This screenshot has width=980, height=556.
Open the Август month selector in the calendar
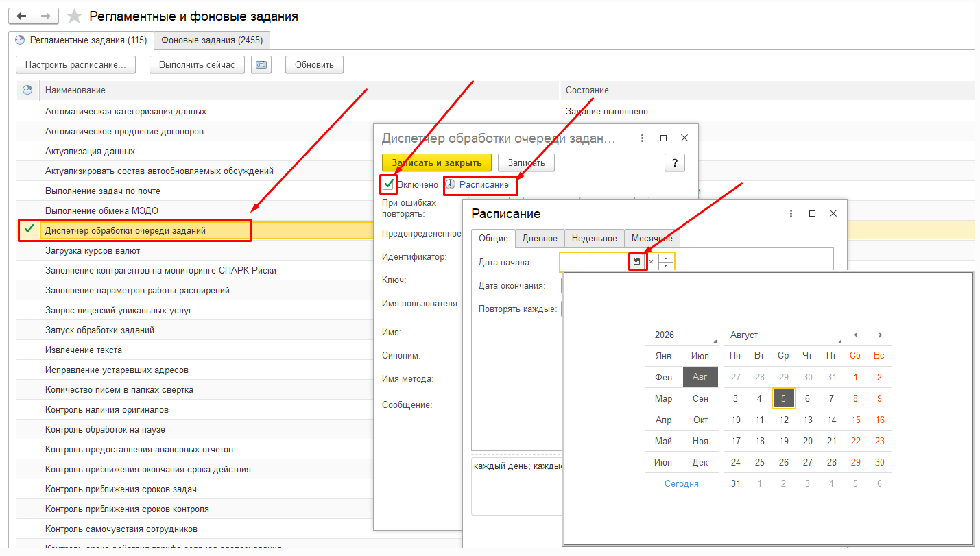pyautogui.click(x=783, y=335)
